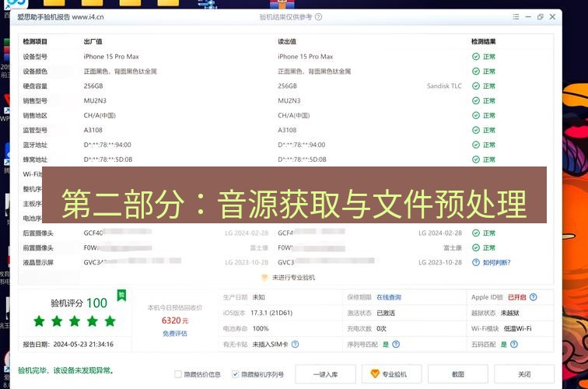This screenshot has width=588, height=389.
Task: Click 低温Wi-Fi module value
Action: [517, 328]
